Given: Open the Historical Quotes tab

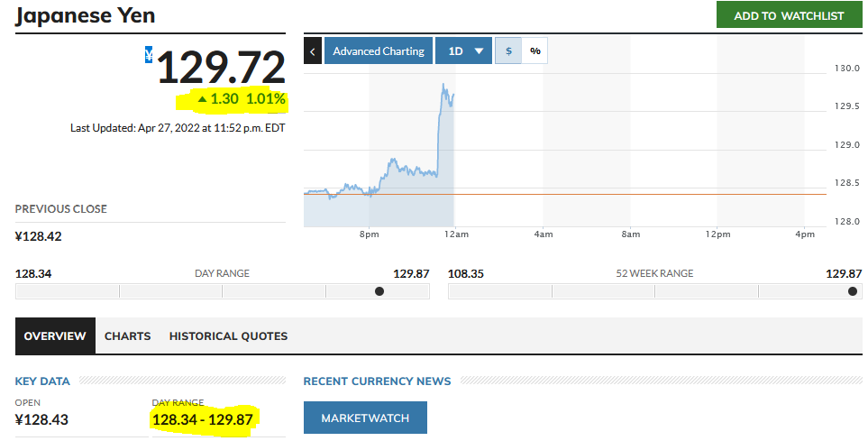Looking at the screenshot, I should pos(229,336).
